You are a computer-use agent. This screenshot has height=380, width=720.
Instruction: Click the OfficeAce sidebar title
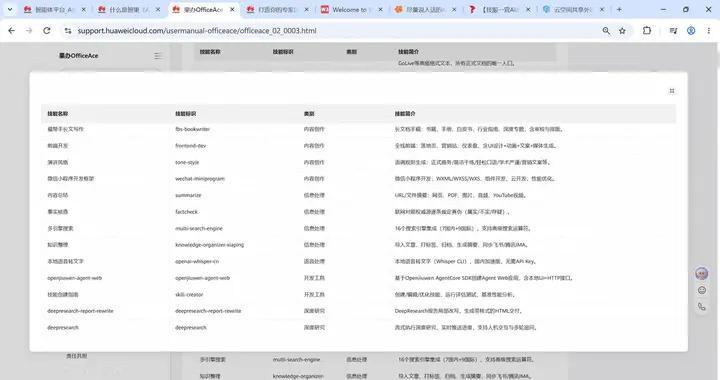click(78, 56)
